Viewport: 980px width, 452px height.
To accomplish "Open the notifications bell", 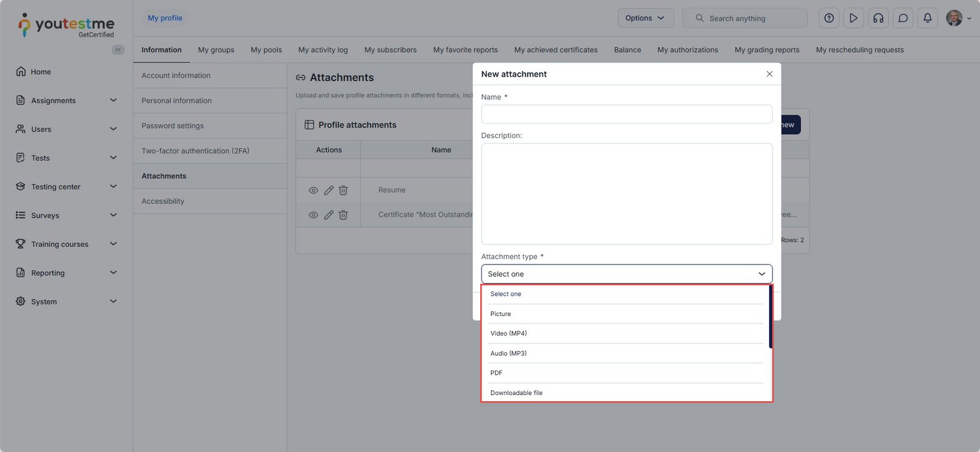I will click(927, 18).
